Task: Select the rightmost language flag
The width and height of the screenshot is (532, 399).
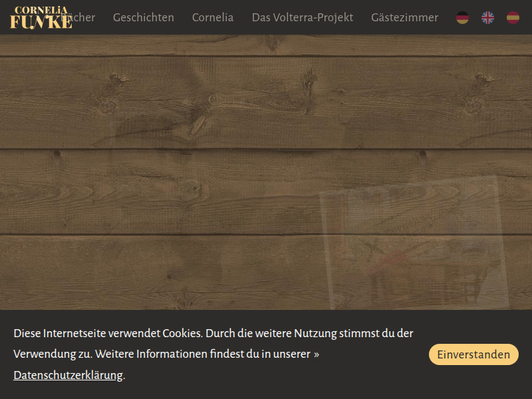Action: (512, 18)
